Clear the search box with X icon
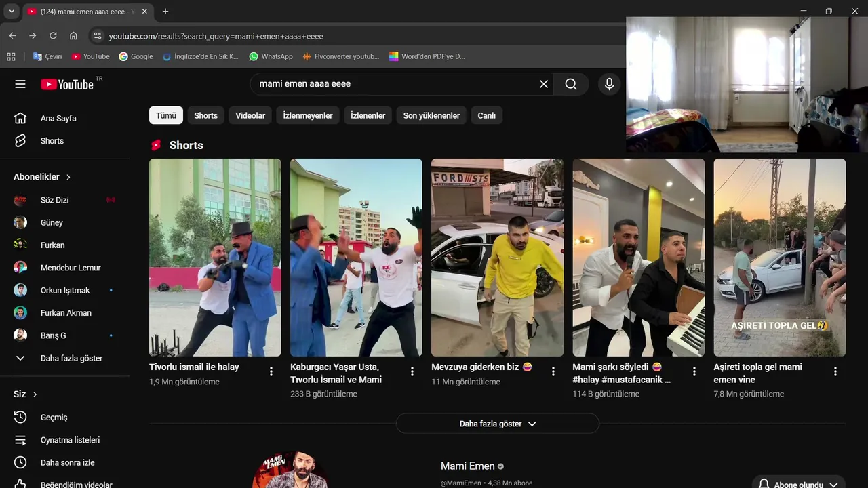Screen dimensions: 868x488 pyautogui.click(x=544, y=84)
